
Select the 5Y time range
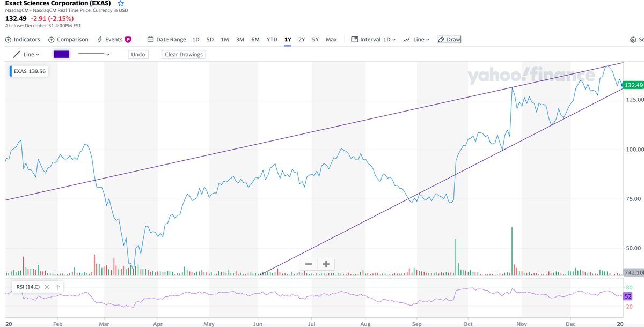click(316, 40)
